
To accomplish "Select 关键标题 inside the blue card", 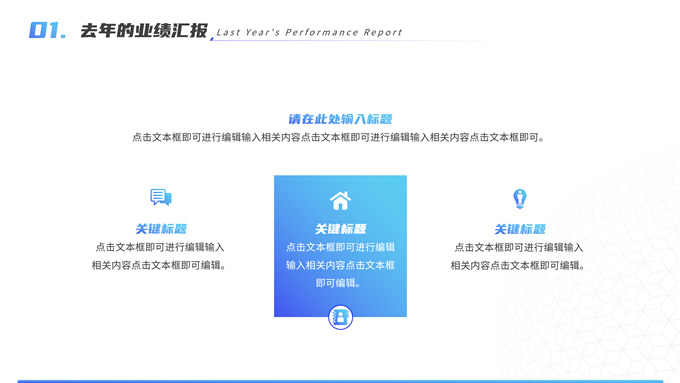I will 340,229.
